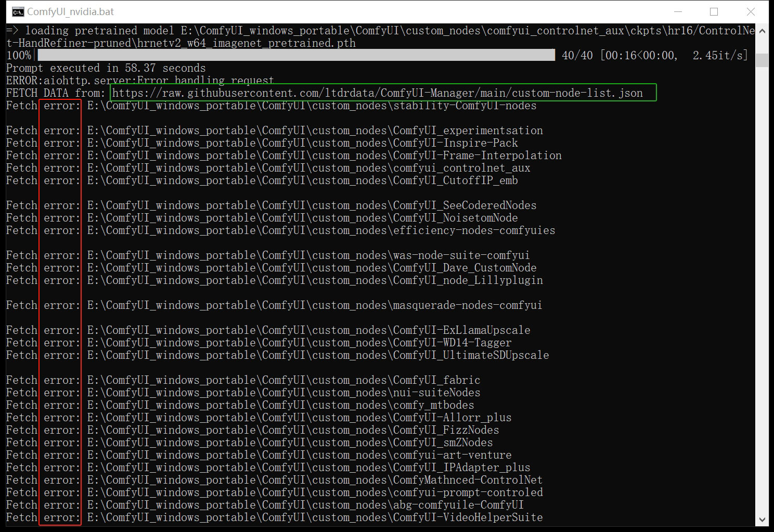Click the ComfyUI_IPAdapter_plus path line

[x=268, y=468]
